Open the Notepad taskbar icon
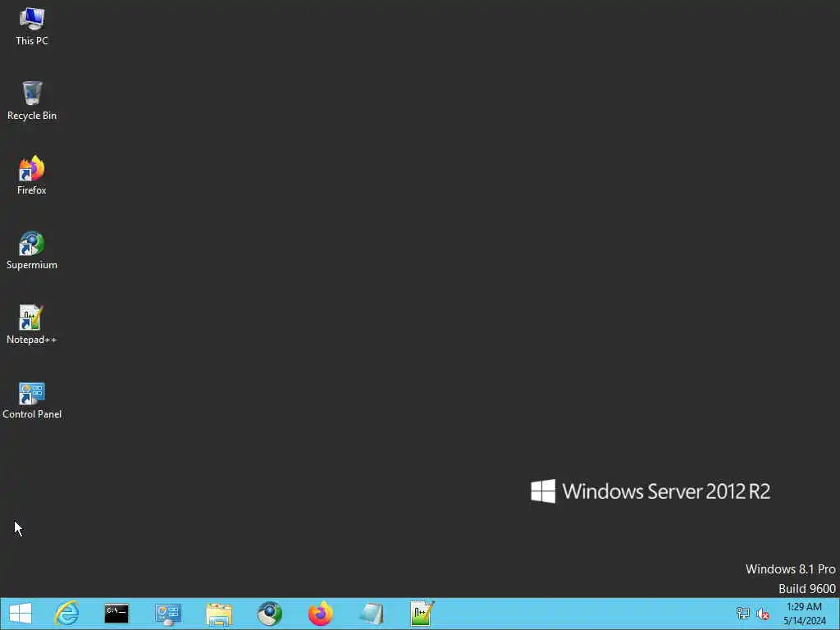This screenshot has height=630, width=840. 372,614
